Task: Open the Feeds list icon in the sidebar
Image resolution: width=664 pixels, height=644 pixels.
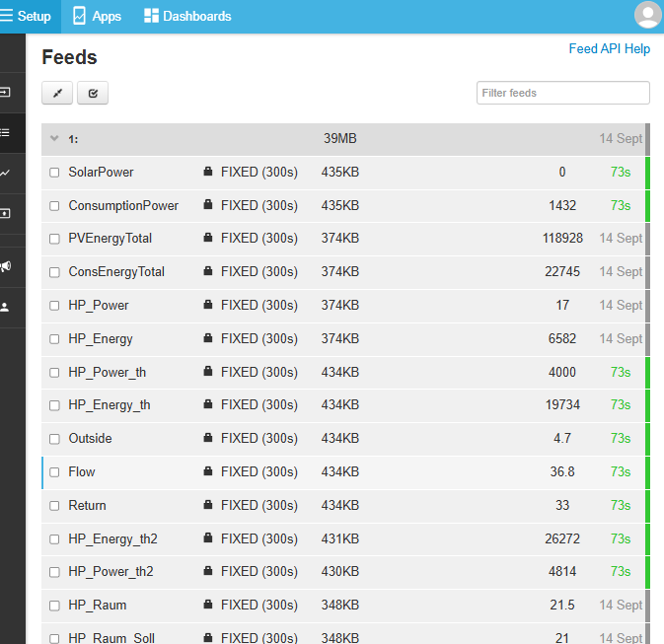Action: click(6, 132)
